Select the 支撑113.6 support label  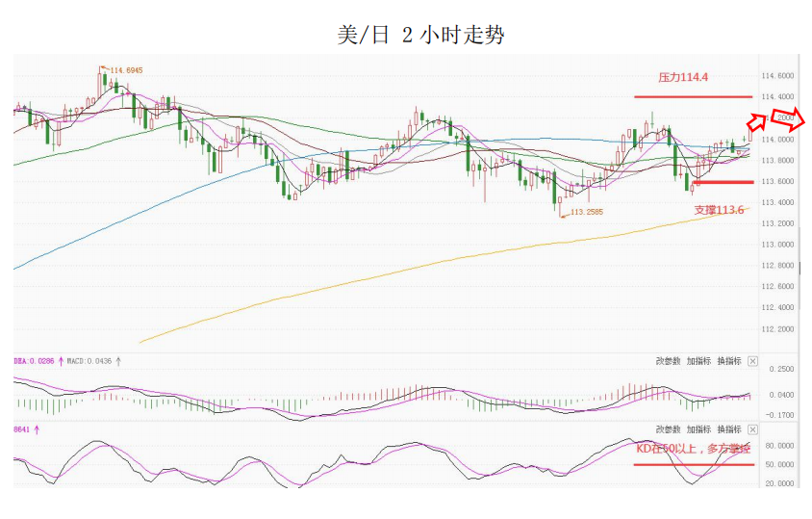tap(719, 209)
